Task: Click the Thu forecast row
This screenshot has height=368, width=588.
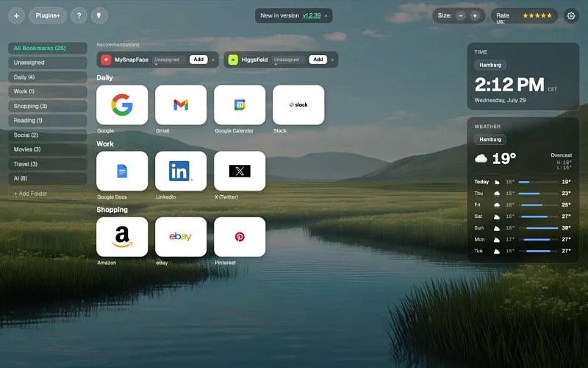Action: coord(523,194)
